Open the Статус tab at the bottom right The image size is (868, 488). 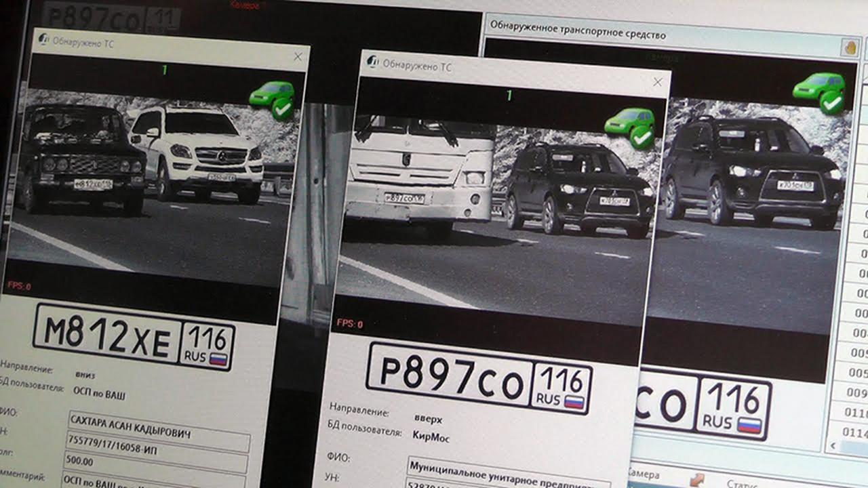742,484
